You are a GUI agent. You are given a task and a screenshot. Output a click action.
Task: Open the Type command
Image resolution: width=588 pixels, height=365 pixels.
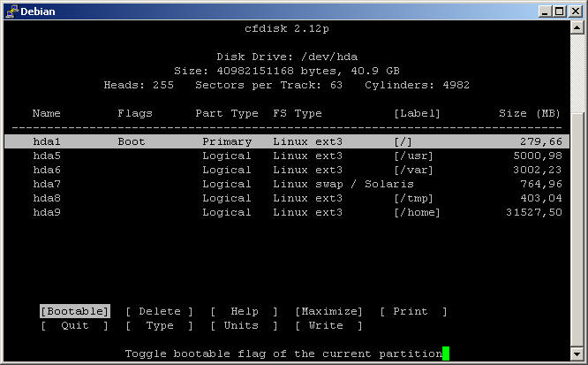pos(159,325)
